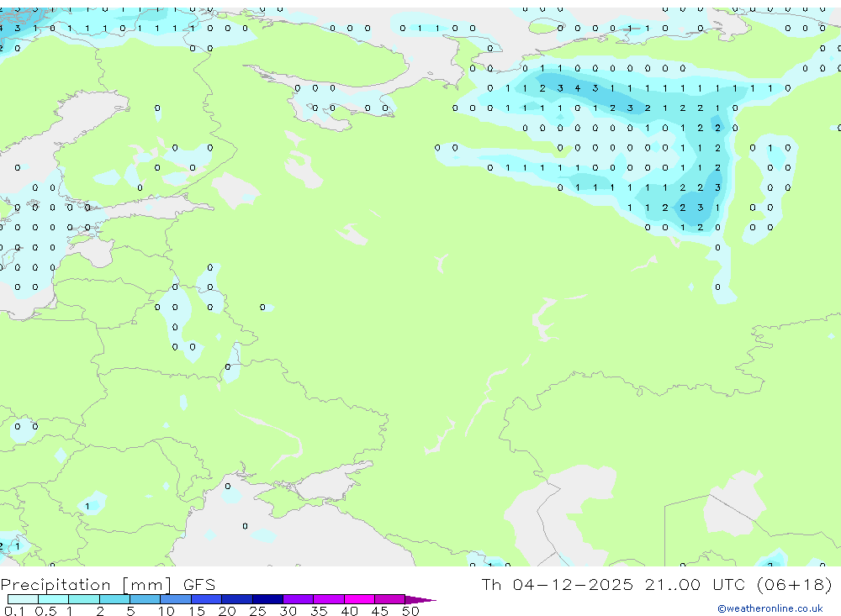Screen dimensions: 841x616
Task: Select the 1–2 mm legend swatch
Action: click(84, 599)
